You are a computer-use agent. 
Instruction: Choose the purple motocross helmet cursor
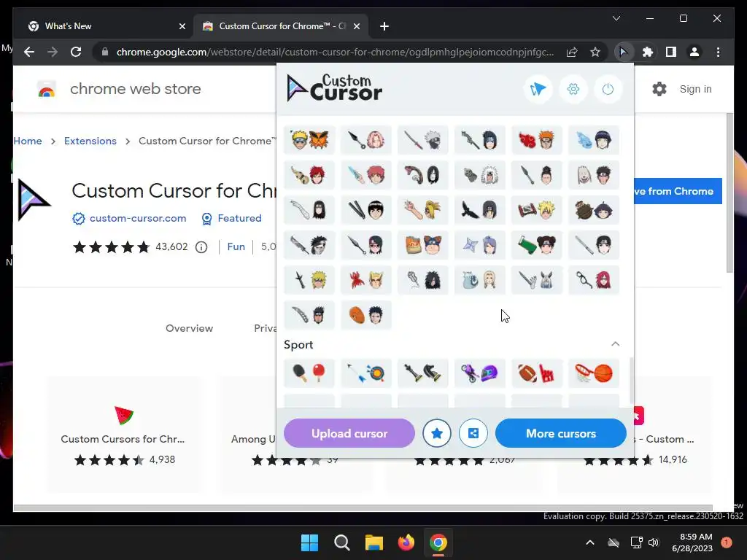(x=480, y=373)
